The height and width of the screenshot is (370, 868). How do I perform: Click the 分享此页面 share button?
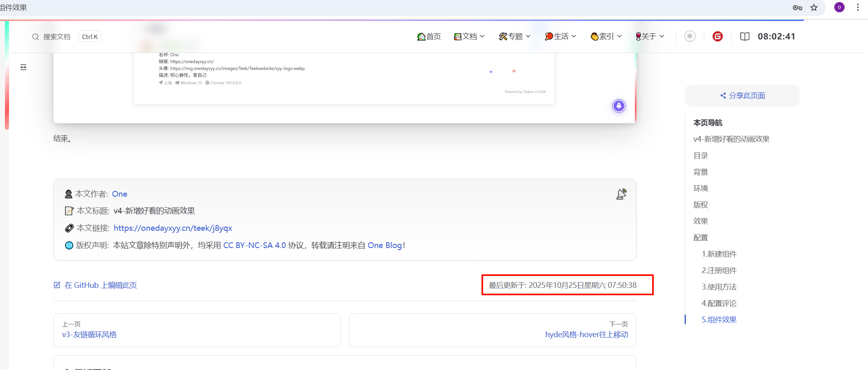(x=742, y=96)
